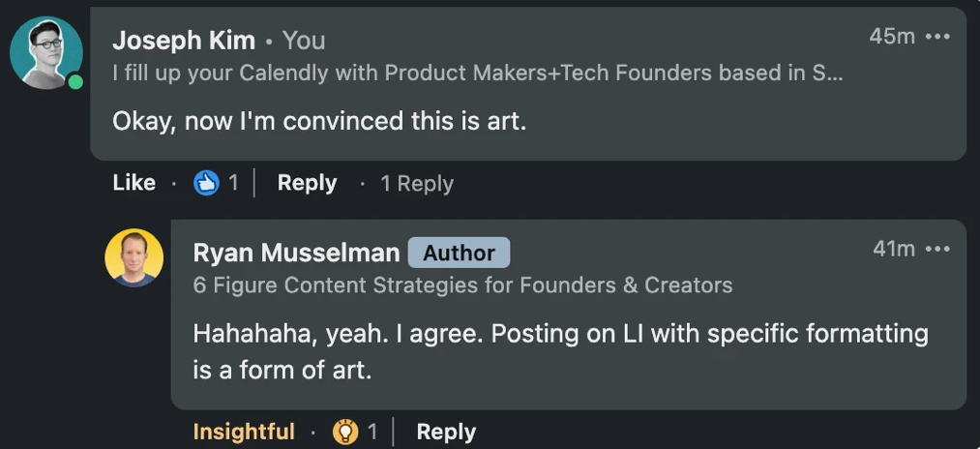Click the "6 Figure Content Strategies" headline
Viewport: 980px width, 449px height.
(462, 284)
